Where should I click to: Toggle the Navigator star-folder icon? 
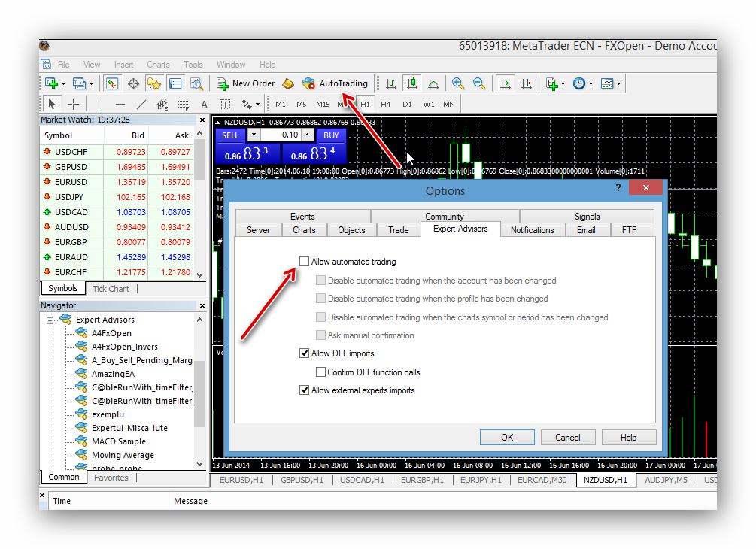tap(153, 83)
